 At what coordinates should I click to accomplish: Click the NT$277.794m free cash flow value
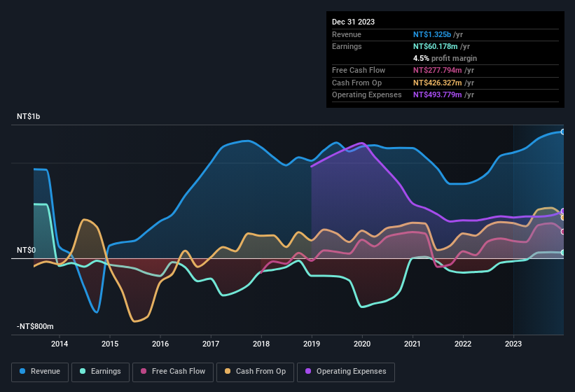click(438, 70)
